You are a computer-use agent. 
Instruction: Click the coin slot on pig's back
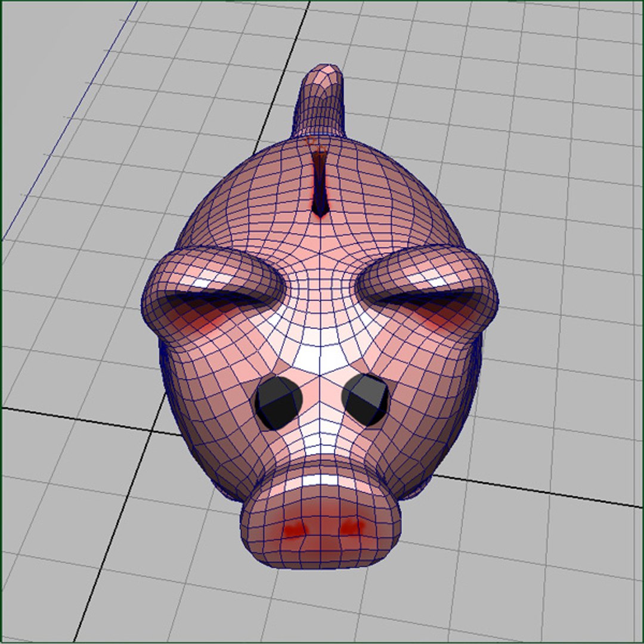click(319, 183)
